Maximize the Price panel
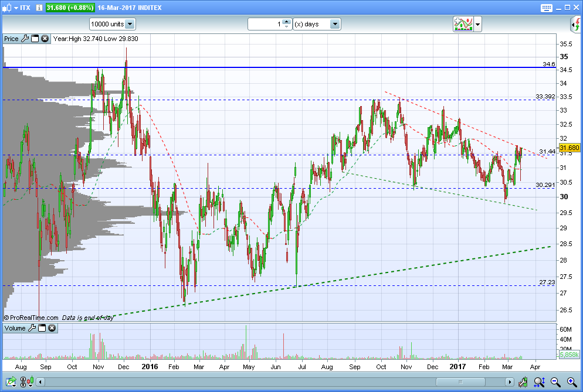Image resolution: width=583 pixels, height=392 pixels. click(35, 39)
